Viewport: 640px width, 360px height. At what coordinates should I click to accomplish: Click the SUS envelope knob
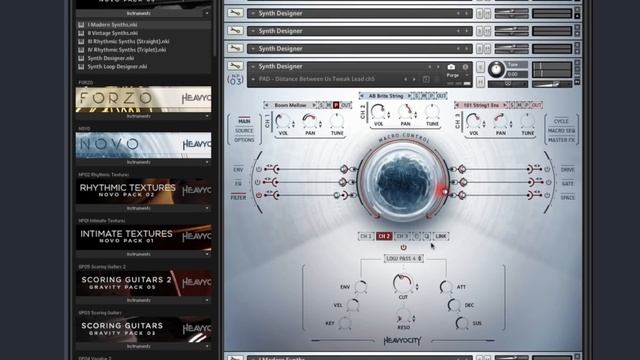click(462, 323)
